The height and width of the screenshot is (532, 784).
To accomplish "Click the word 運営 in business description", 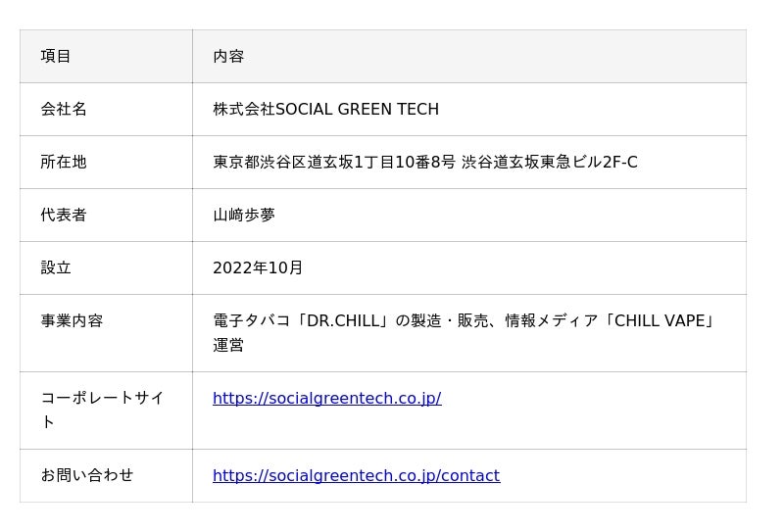I will pyautogui.click(x=228, y=345).
